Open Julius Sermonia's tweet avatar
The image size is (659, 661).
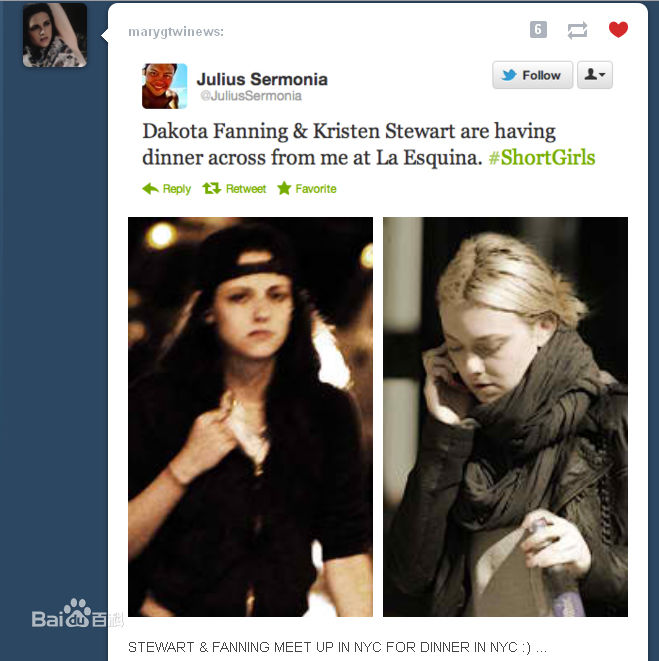[164, 86]
